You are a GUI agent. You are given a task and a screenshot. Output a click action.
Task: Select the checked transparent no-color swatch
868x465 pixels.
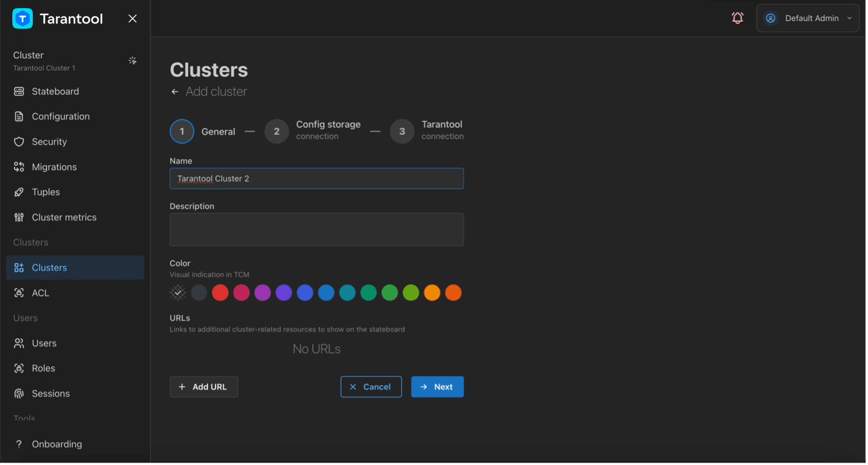point(178,293)
